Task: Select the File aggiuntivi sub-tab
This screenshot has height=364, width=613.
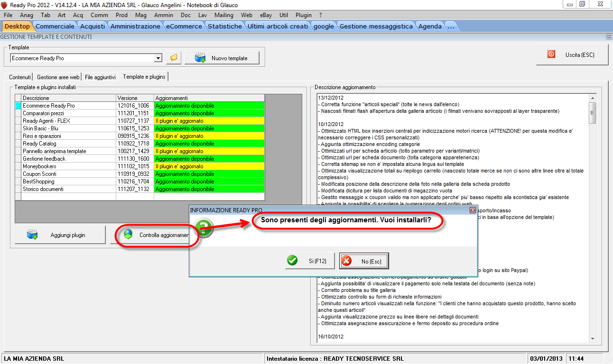Action: [100, 77]
